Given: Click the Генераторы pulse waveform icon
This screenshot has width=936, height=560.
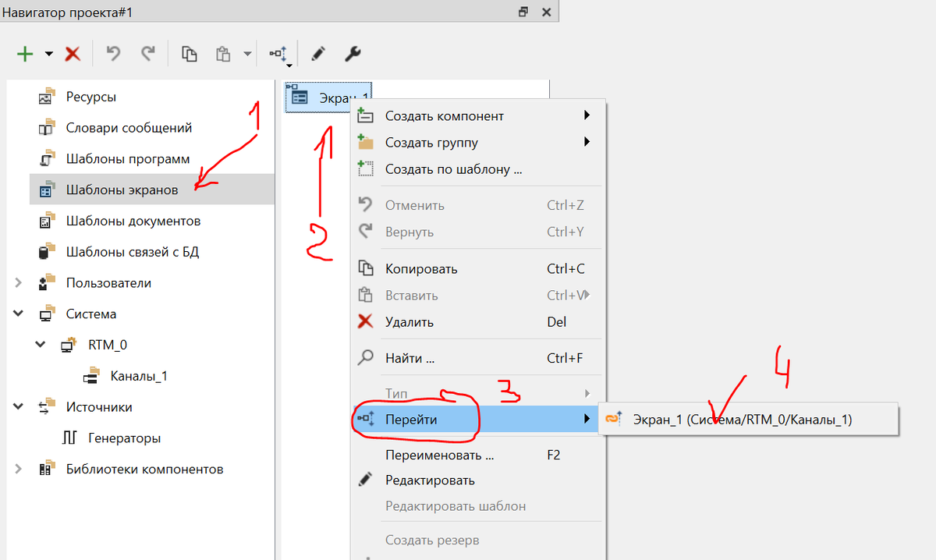Looking at the screenshot, I should (69, 438).
